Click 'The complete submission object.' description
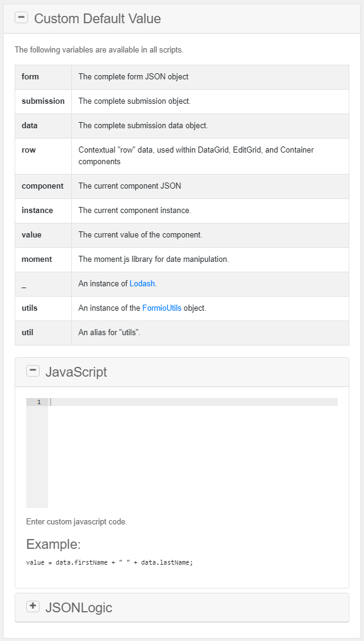The height and width of the screenshot is (641, 364). coord(135,101)
